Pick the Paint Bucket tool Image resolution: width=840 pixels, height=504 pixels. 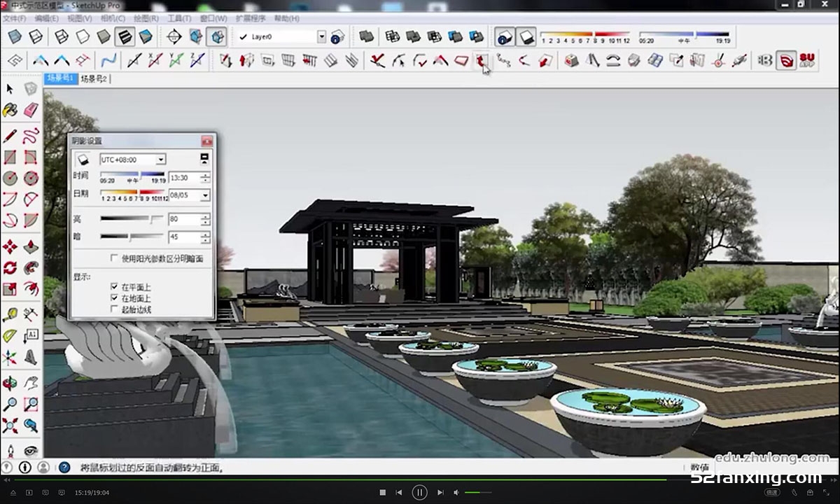tap(10, 110)
